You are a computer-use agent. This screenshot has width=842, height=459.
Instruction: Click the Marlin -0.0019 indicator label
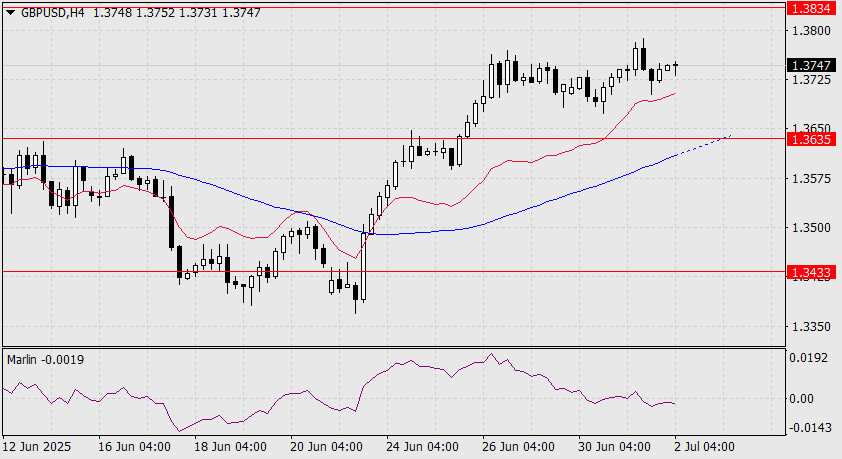[46, 360]
